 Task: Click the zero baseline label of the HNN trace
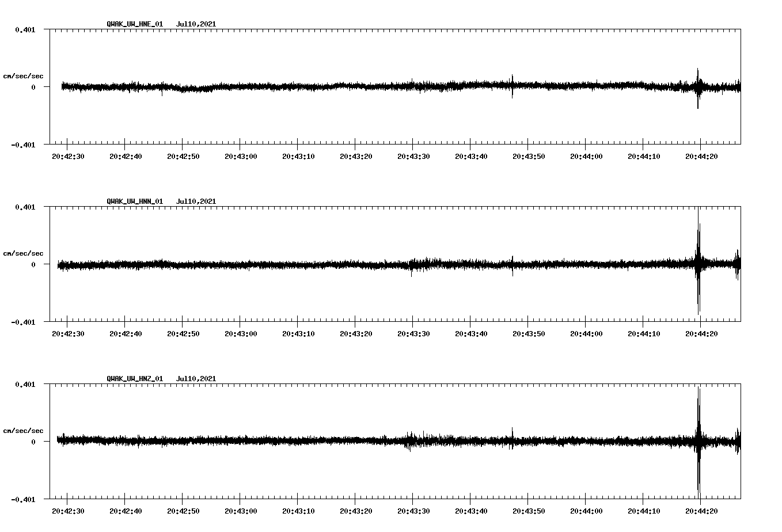tap(35, 265)
